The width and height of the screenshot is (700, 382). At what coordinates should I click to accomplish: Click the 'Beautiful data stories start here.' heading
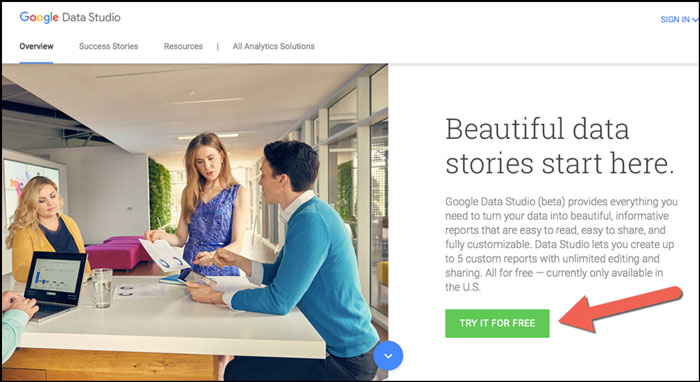click(x=559, y=146)
